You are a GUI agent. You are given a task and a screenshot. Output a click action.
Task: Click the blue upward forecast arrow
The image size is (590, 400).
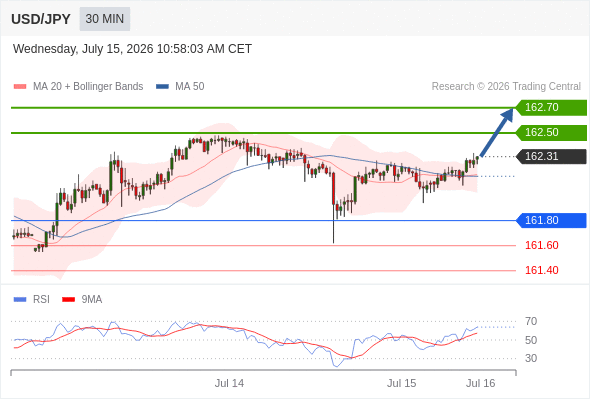pos(497,132)
